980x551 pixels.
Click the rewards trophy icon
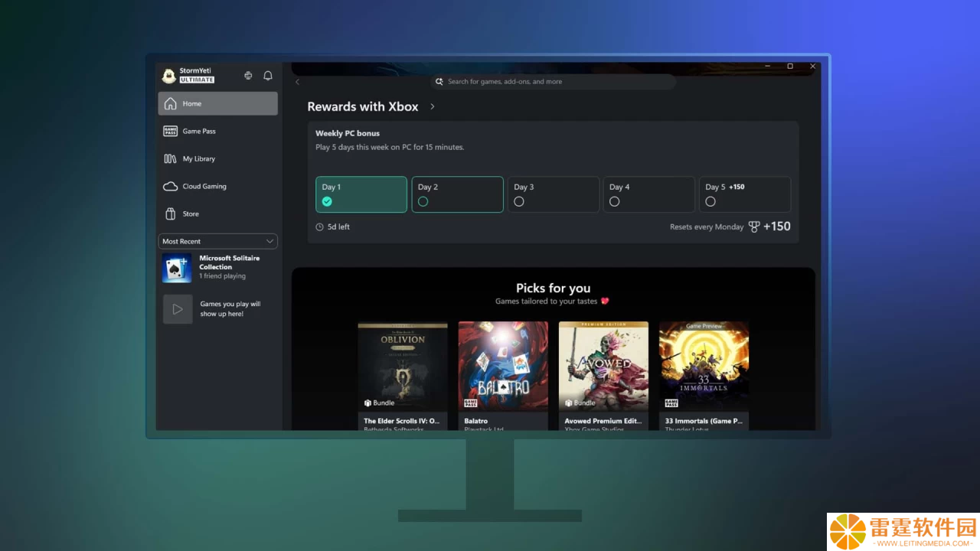coord(754,227)
